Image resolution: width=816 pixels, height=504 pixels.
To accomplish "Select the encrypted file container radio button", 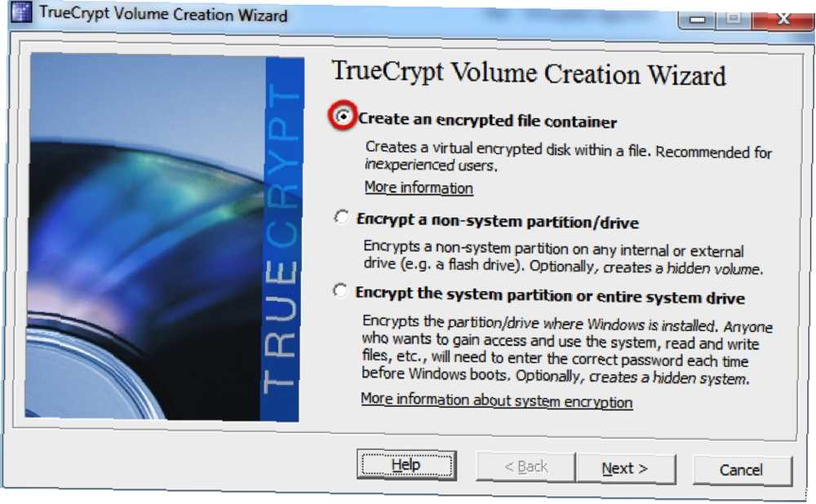I will [x=343, y=116].
